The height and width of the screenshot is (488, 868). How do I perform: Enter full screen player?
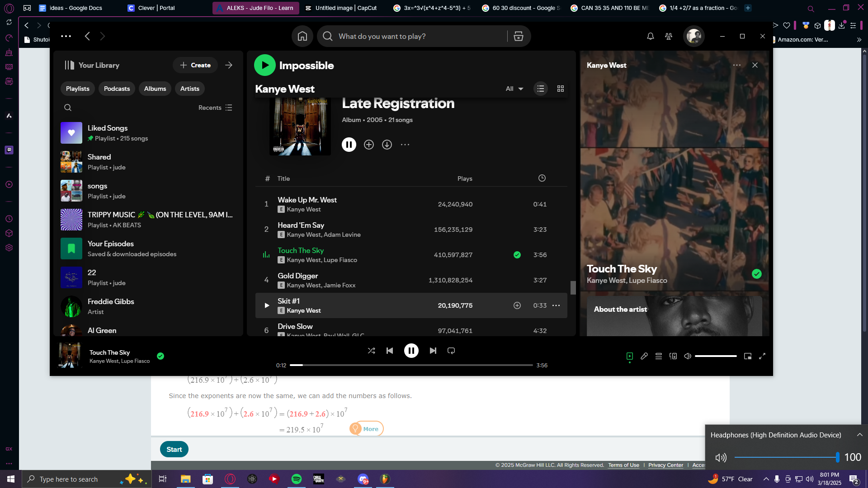point(762,356)
